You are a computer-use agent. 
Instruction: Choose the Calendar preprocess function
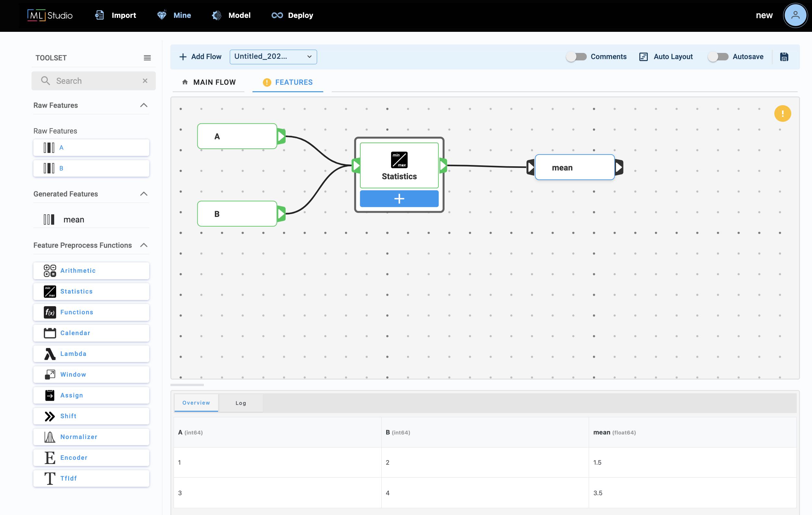tap(91, 333)
